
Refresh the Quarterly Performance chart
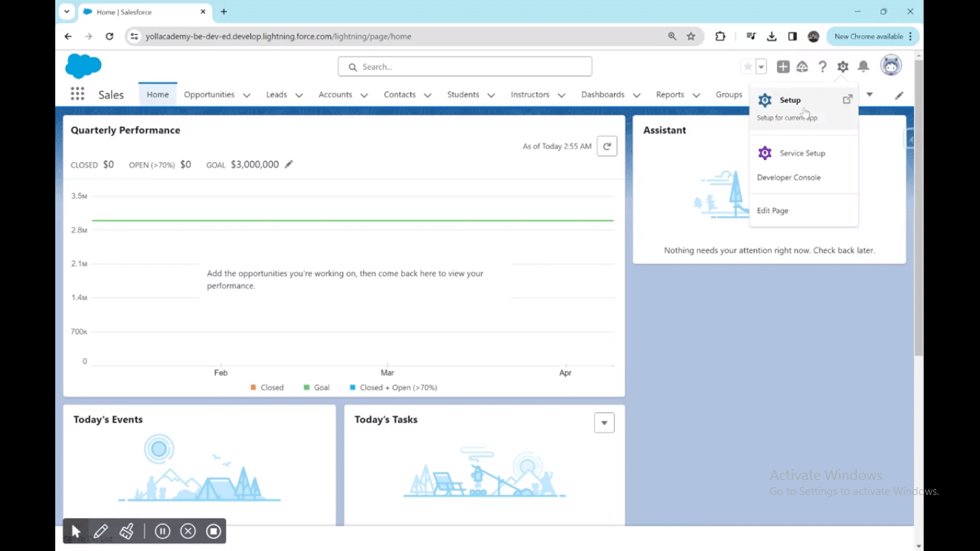pos(607,146)
